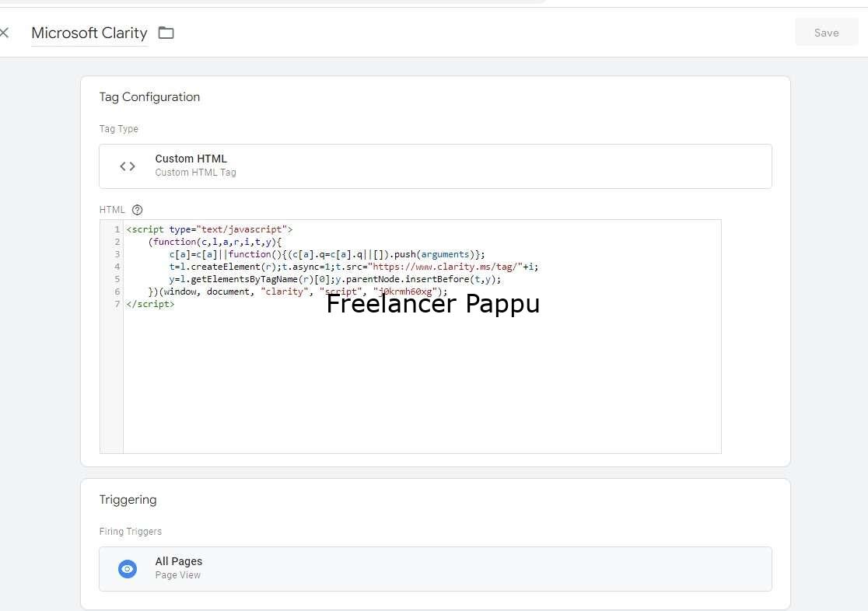Click the HTML help question mark icon
This screenshot has width=868, height=611.
pos(138,210)
